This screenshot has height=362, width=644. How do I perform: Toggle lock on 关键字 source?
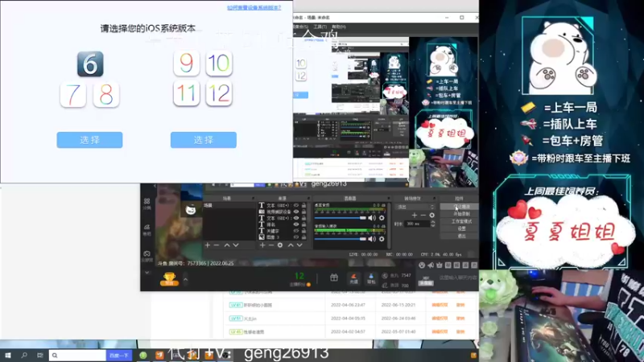coord(304,231)
